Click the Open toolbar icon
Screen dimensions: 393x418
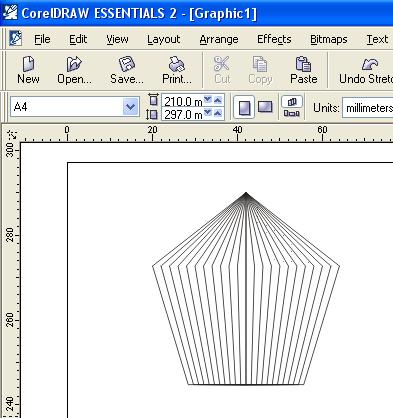(x=74, y=64)
